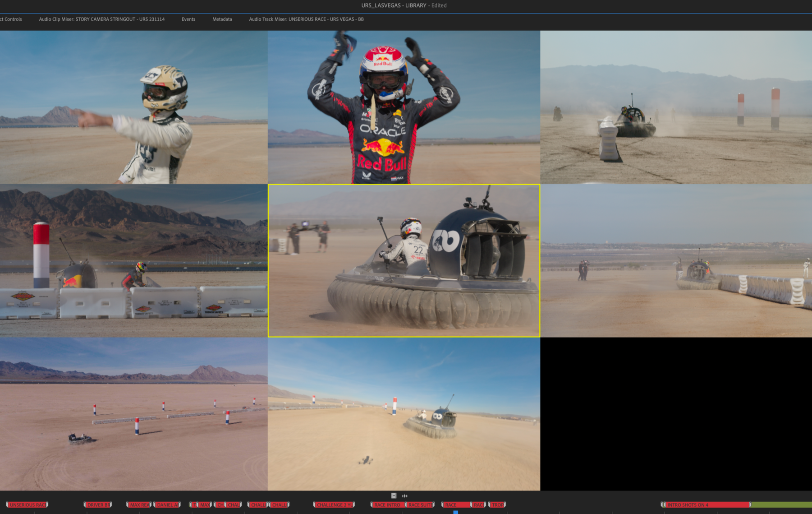Select distant hovercraft beside white barriers angle
Screen dimensions: 812x514
(x=676, y=260)
